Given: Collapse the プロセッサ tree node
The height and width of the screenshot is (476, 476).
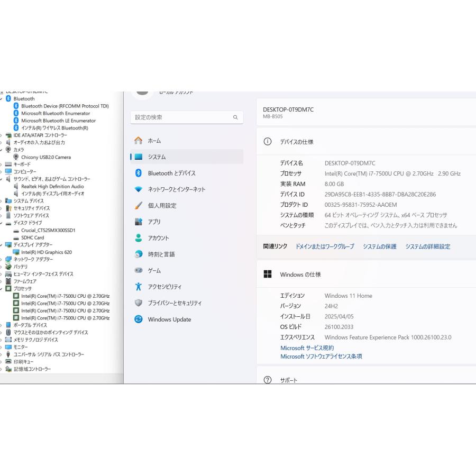Looking at the screenshot, I should [2, 289].
